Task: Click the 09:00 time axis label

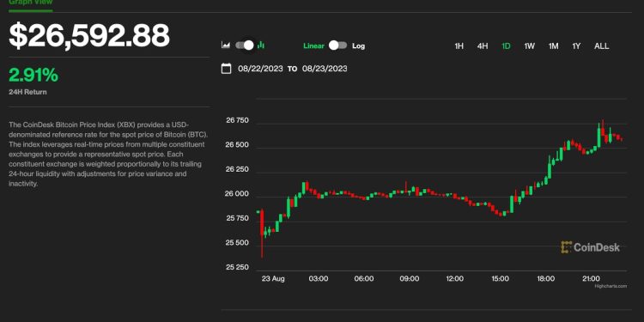Action: [410, 278]
